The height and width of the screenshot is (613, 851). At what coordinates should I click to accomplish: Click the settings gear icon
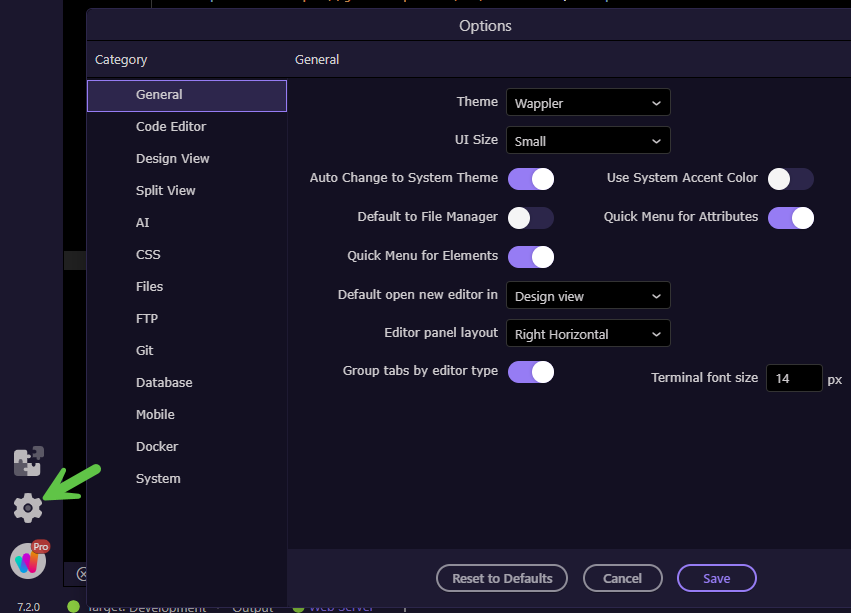(28, 508)
